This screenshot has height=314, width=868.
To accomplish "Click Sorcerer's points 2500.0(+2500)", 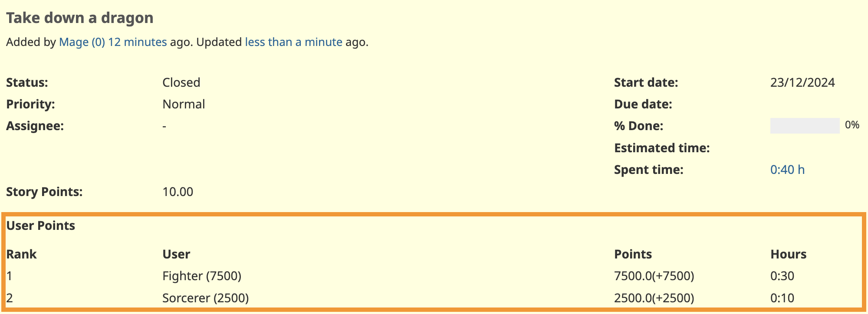I will pos(654,298).
